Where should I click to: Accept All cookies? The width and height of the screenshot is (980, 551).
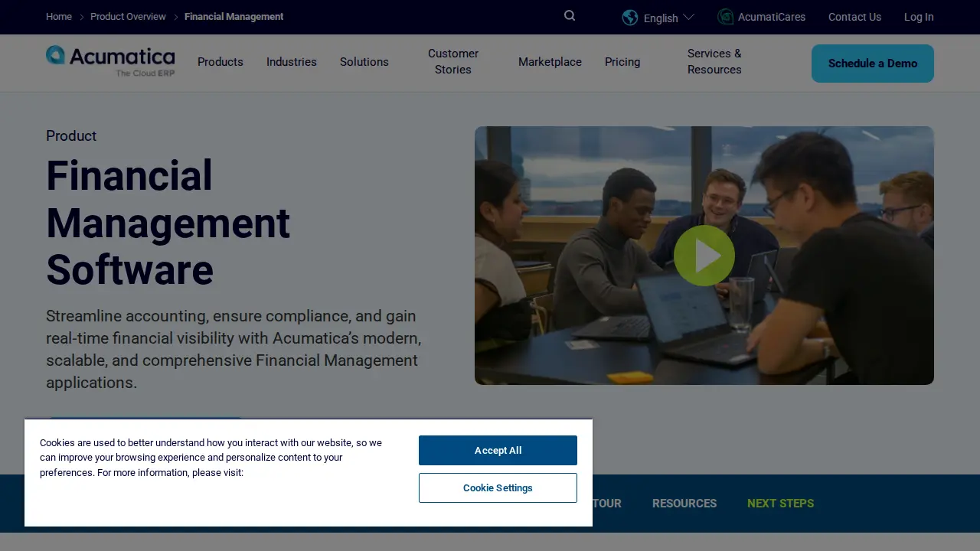pyautogui.click(x=498, y=450)
